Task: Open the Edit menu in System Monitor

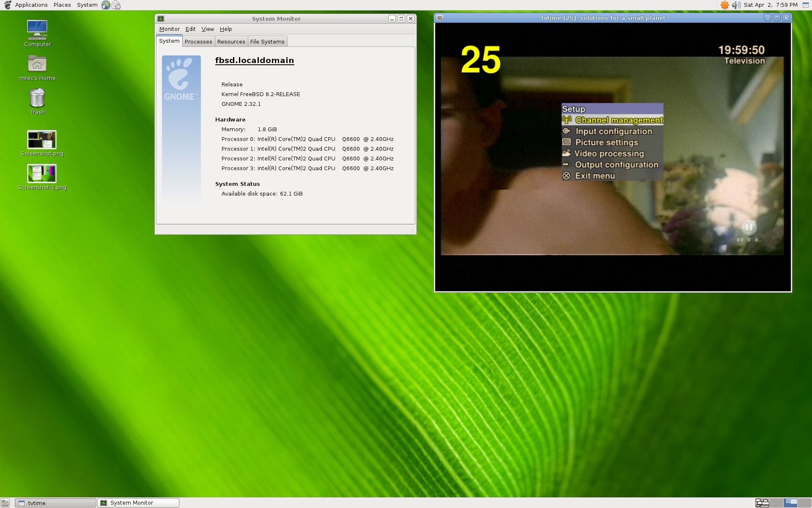Action: pyautogui.click(x=190, y=29)
